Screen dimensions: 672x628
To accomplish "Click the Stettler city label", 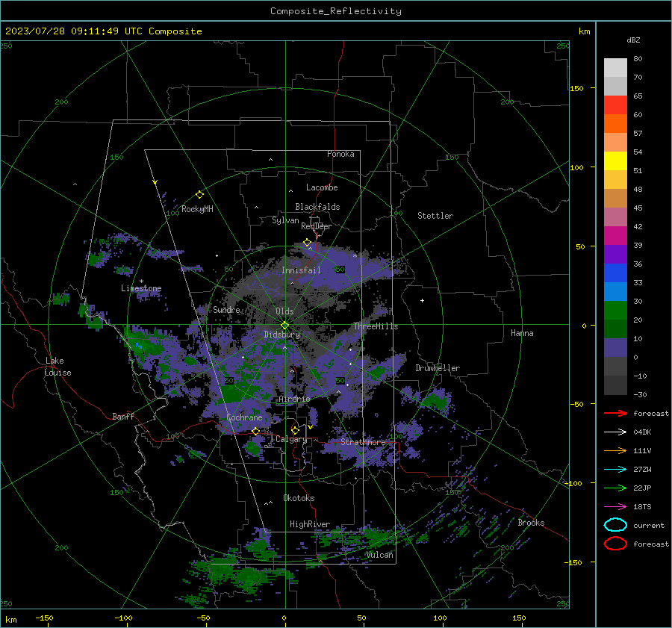I will (x=435, y=216).
